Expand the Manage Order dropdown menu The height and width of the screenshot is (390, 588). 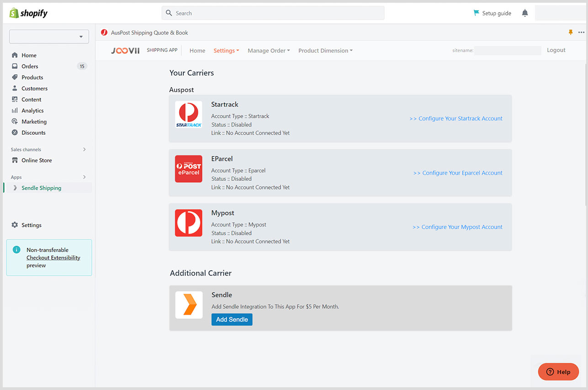coord(268,50)
